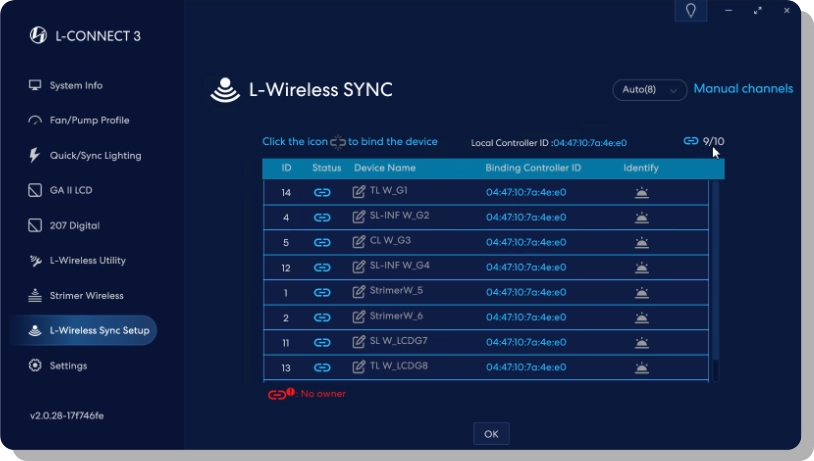The width and height of the screenshot is (814, 461).
Task: Click link status icon for CL W_G3
Action: coord(322,242)
